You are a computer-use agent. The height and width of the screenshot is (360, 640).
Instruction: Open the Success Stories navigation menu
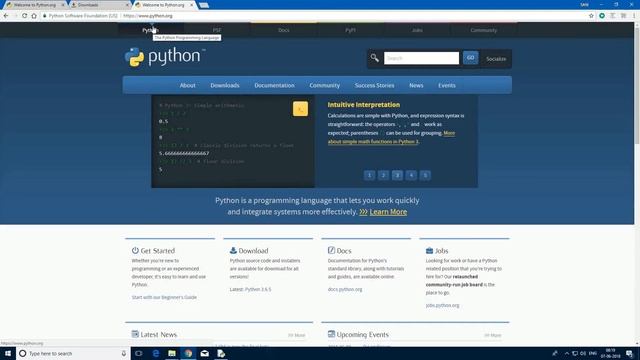point(374,85)
